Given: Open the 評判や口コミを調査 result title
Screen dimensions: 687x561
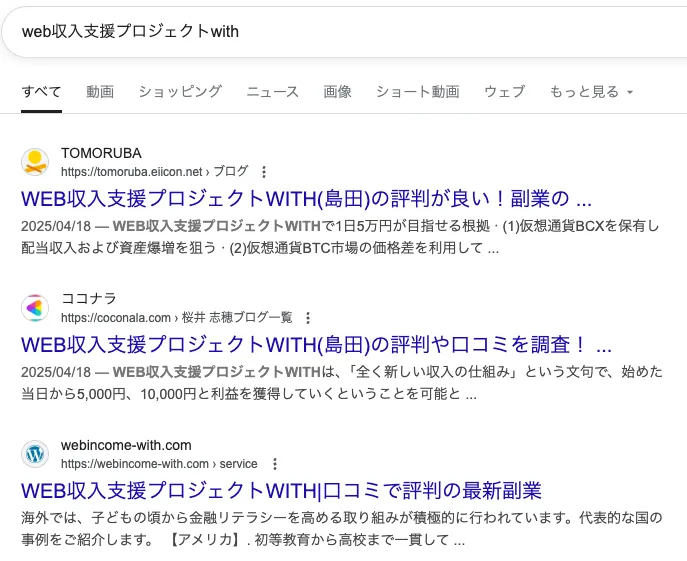Looking at the screenshot, I should [x=316, y=345].
